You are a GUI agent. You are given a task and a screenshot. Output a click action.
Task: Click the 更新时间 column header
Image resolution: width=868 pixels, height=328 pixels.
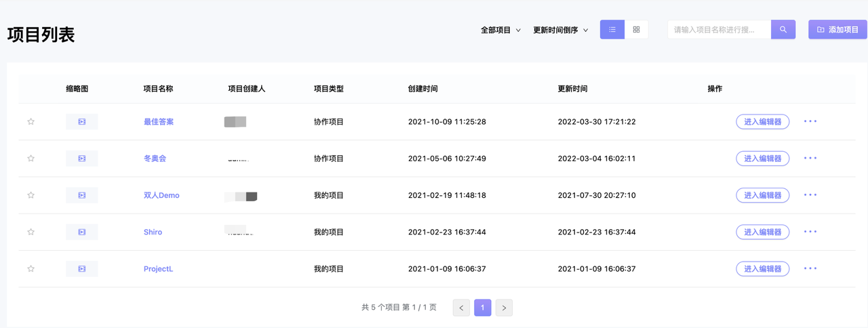coord(572,89)
